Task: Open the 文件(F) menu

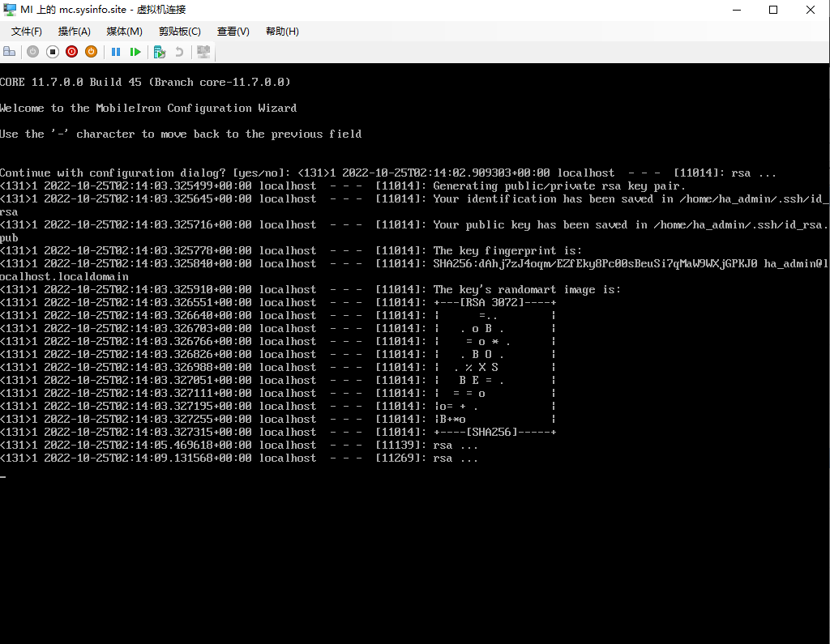Action: (x=25, y=31)
